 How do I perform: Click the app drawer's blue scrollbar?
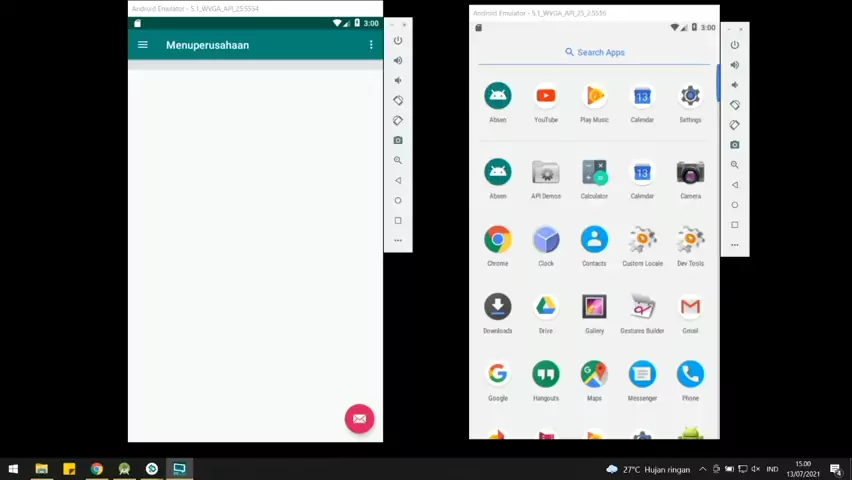pos(717,83)
